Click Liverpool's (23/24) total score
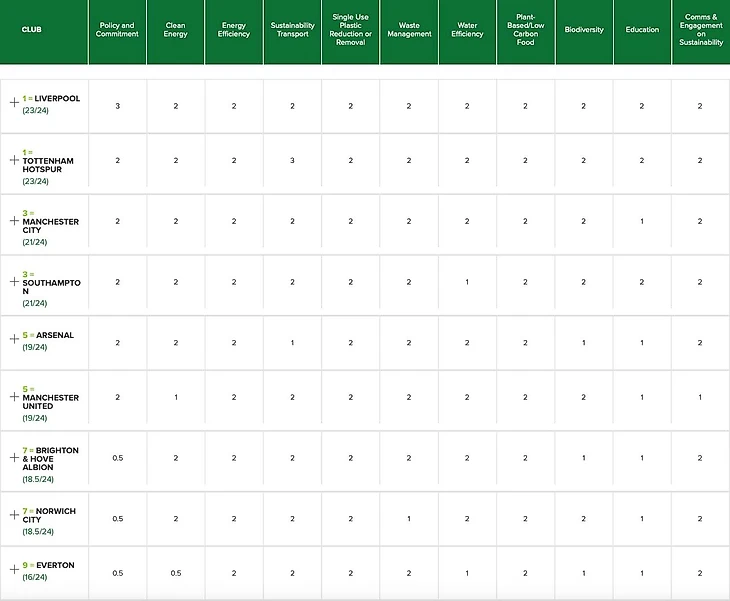Screen dimensions: 730x601 tap(35, 110)
